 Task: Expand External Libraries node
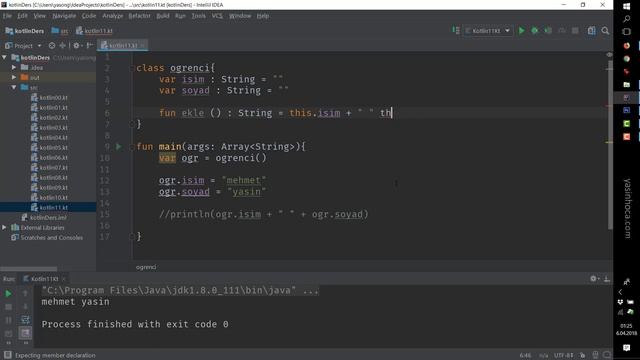4,227
